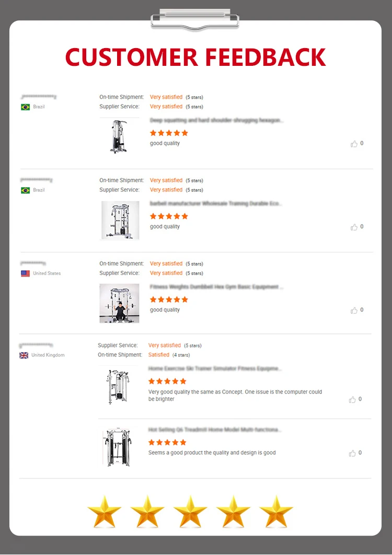Screen dimensions: 392x555
Task: Open 'Deep squatting and hard shoulder-shrugging' product link
Action: (216, 121)
